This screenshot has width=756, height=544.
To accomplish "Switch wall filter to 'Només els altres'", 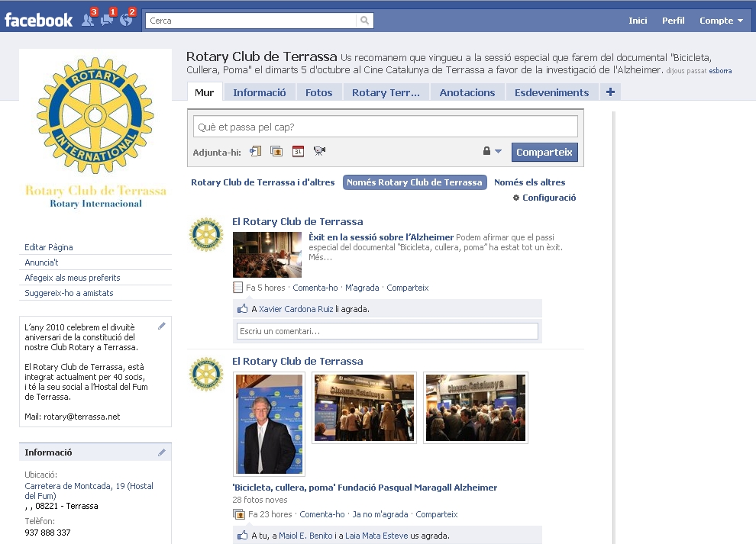I will point(529,182).
